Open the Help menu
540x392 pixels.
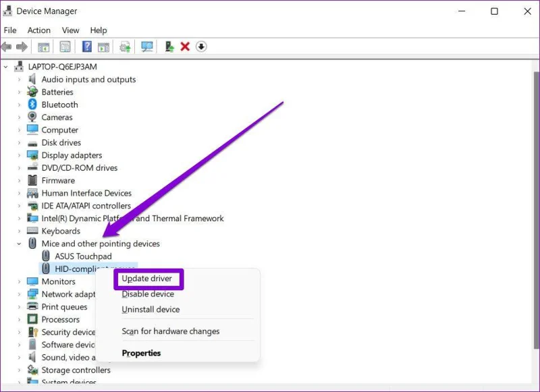coord(99,30)
